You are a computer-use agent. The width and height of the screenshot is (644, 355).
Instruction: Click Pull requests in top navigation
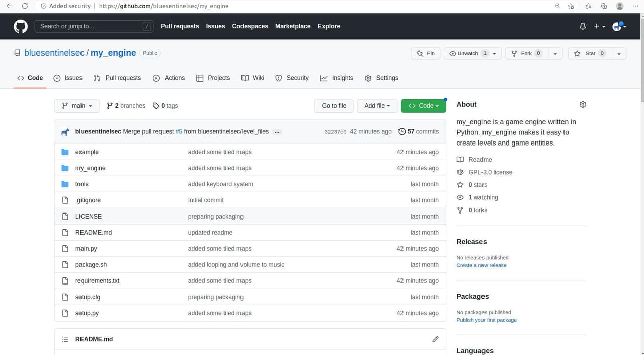tap(180, 26)
